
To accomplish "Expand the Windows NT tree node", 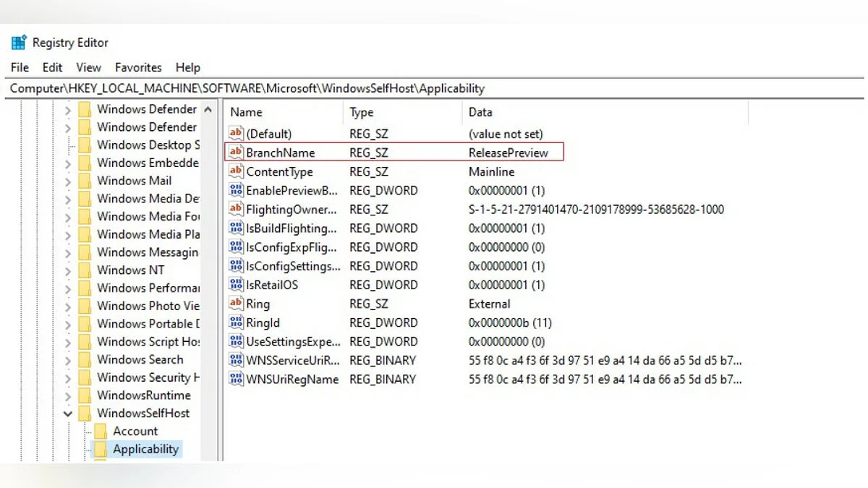I will click(68, 270).
